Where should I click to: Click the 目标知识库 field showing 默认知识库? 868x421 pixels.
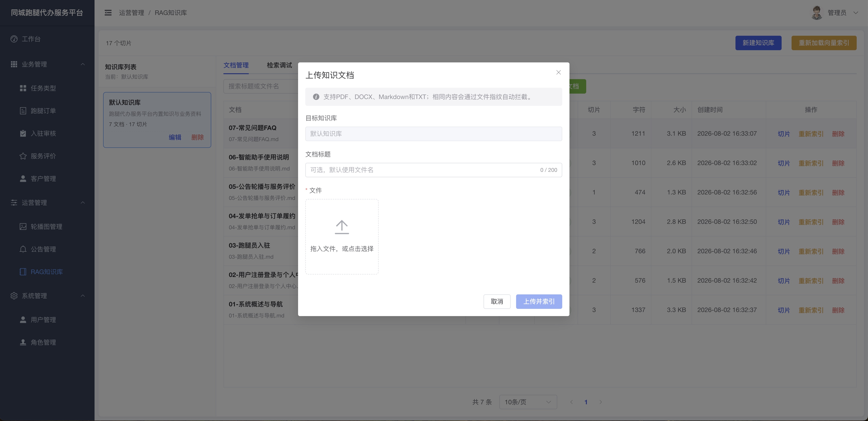pyautogui.click(x=433, y=134)
